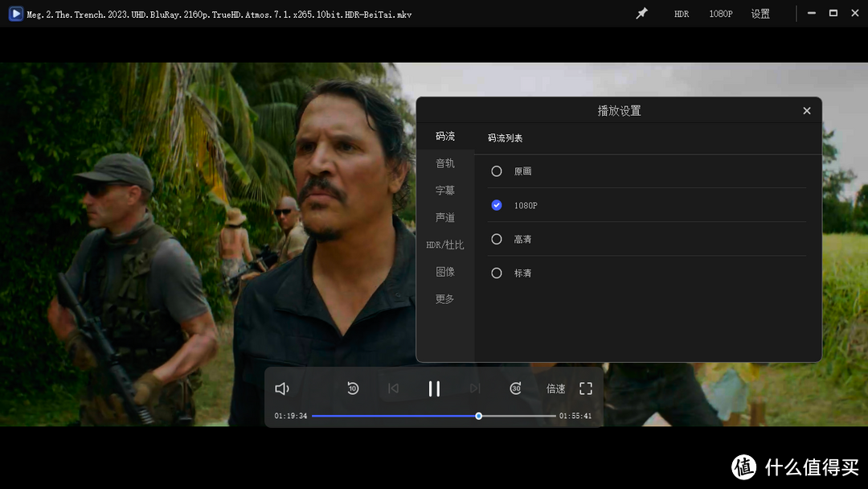Screen dimensions: 868x489
Task: Seek within the unplayed progress track
Action: tap(518, 416)
